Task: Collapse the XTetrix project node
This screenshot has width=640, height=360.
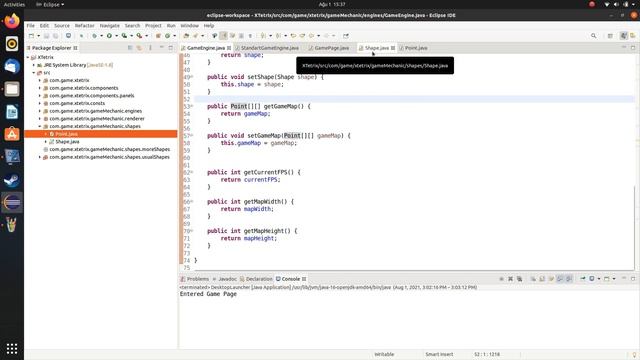Action: 28,58
